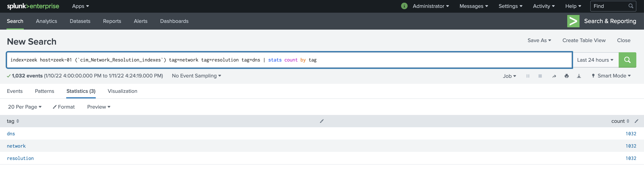Sort the tag column ascending
644x173 pixels.
pos(17,121)
